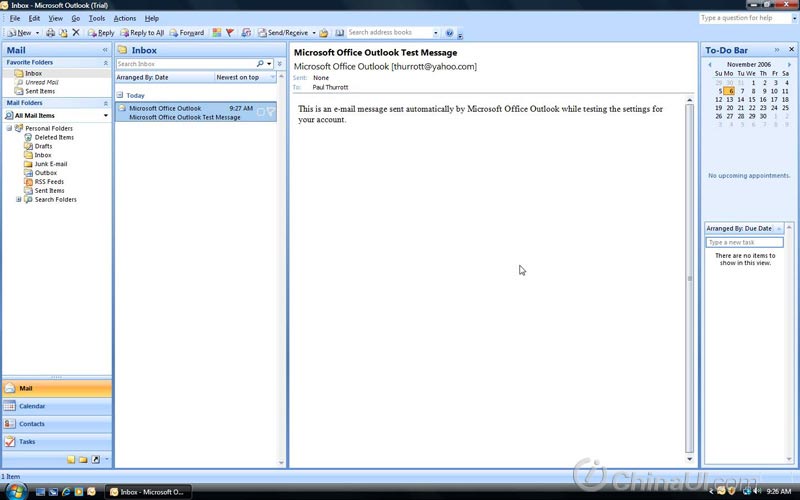Image resolution: width=800 pixels, height=500 pixels.
Task: Minimize the To-Do Bar using the double chevron
Action: (x=777, y=49)
